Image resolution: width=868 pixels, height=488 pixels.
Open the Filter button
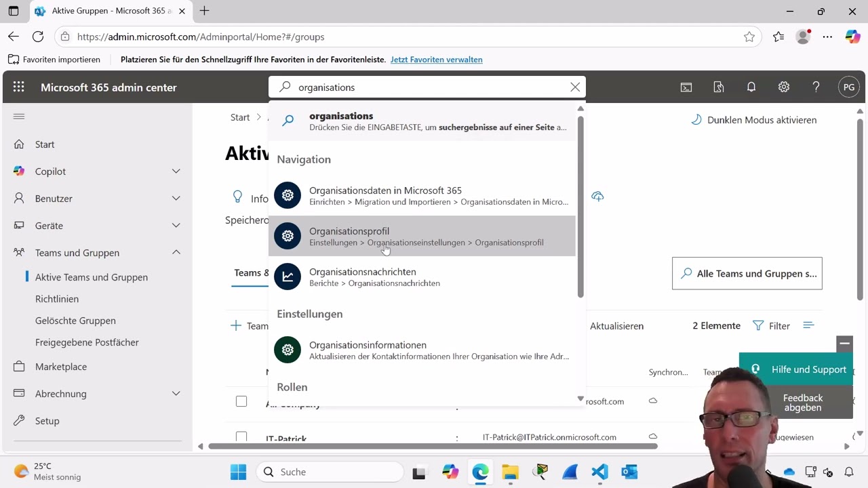coord(772,326)
